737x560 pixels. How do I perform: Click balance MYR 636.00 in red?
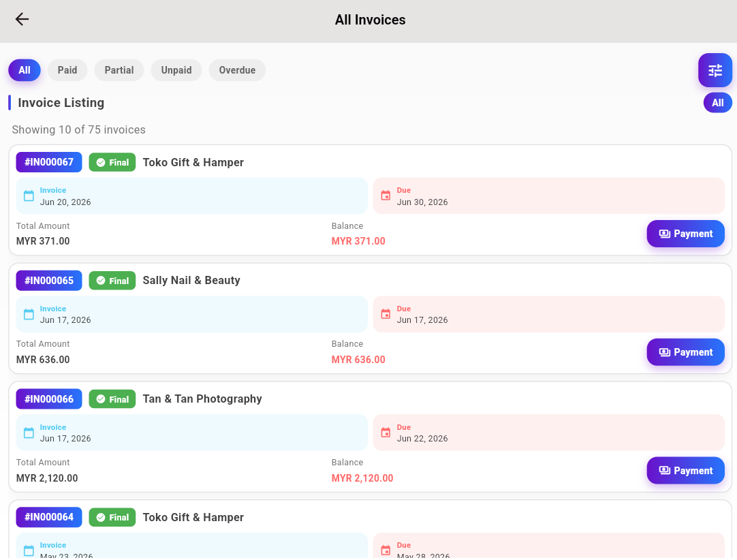tap(358, 360)
